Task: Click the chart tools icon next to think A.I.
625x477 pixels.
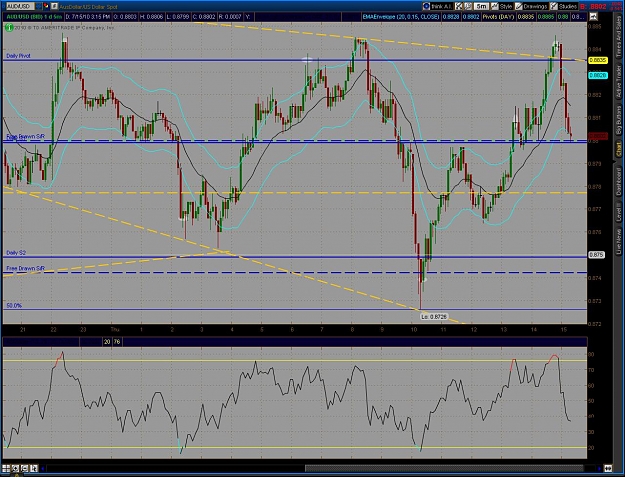Action: (x=458, y=6)
